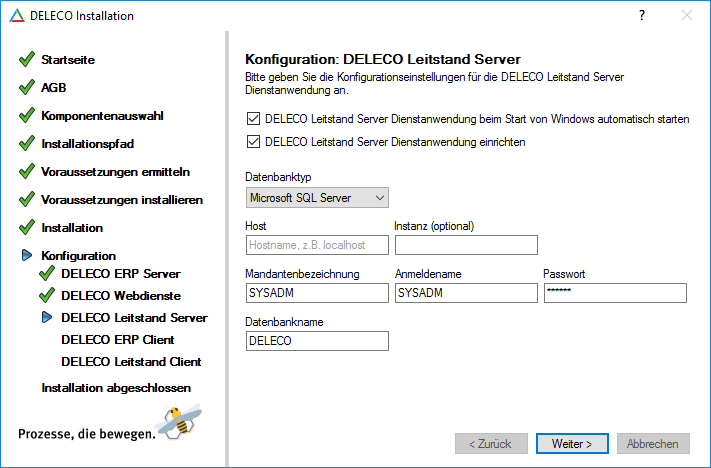Image resolution: width=711 pixels, height=468 pixels.
Task: Select the DELECO Leitstand Client step
Action: pos(131,362)
